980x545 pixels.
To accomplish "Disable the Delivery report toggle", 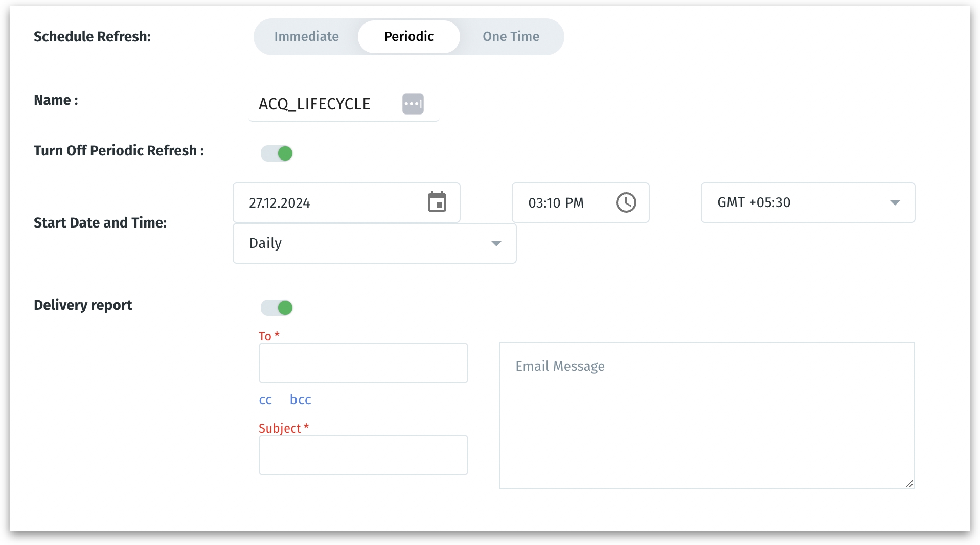I will click(277, 308).
